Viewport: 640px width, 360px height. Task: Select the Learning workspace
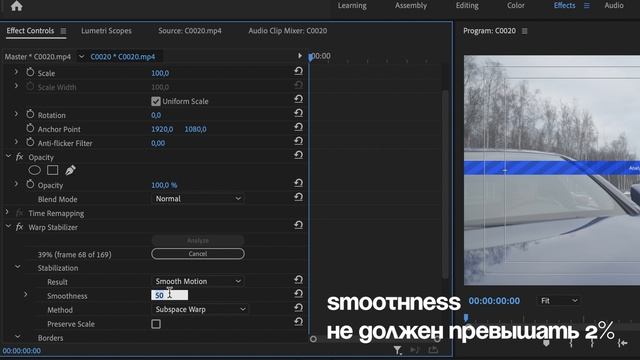pyautogui.click(x=352, y=5)
